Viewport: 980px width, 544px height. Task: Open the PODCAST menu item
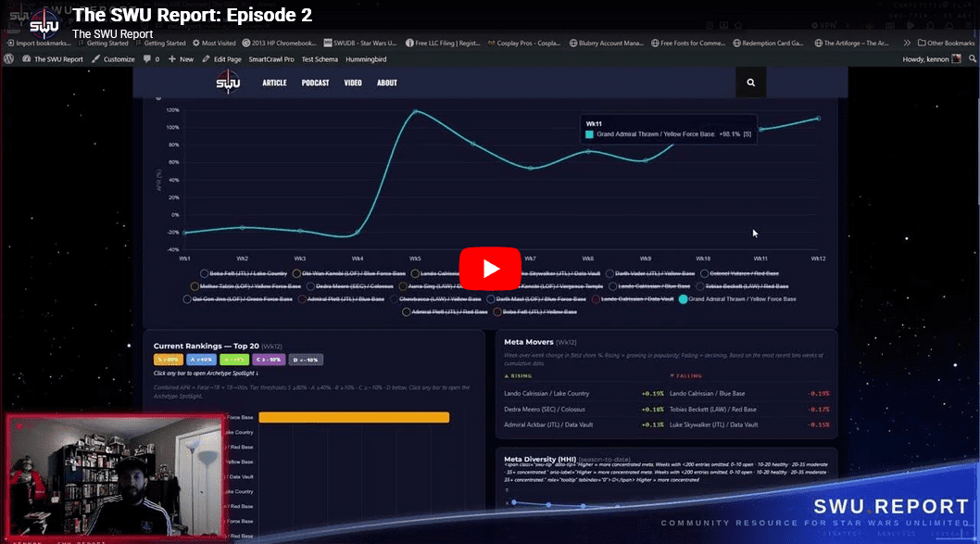tap(315, 82)
